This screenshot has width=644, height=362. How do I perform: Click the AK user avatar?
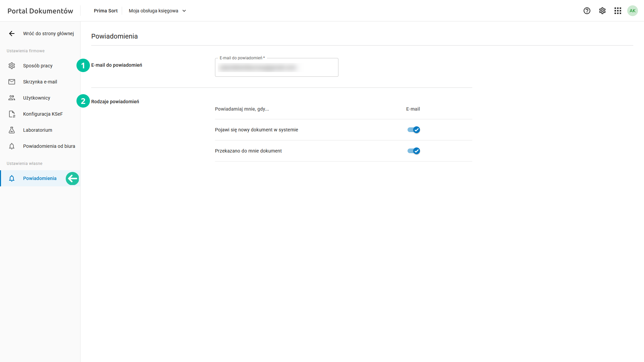point(633,11)
